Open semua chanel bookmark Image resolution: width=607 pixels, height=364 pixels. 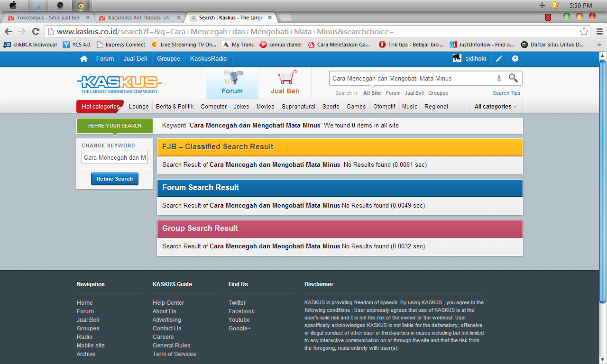point(280,45)
